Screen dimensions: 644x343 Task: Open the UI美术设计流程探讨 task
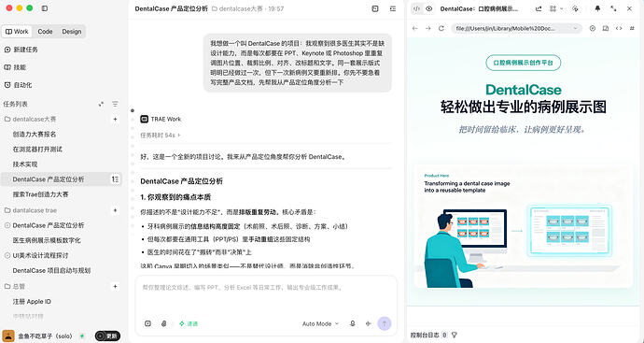[40, 255]
